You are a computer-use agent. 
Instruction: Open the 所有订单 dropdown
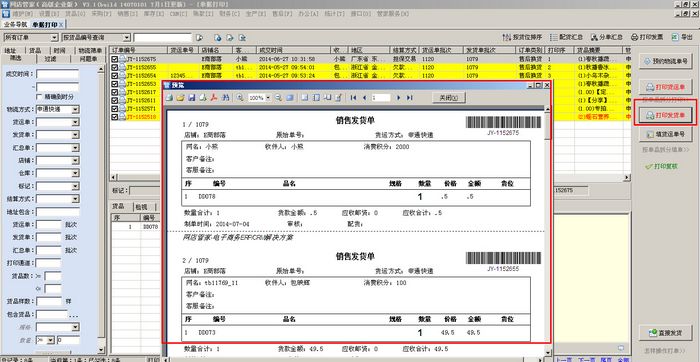[x=54, y=37]
